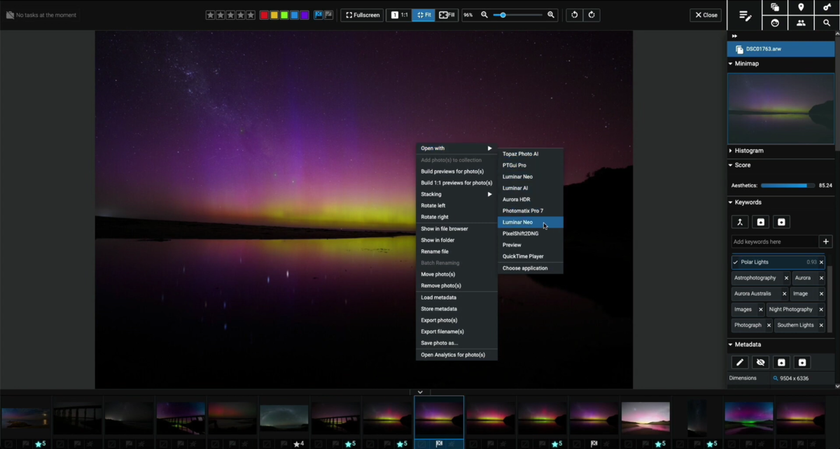
Task: Open the Stacking submenu
Action: pyautogui.click(x=456, y=194)
